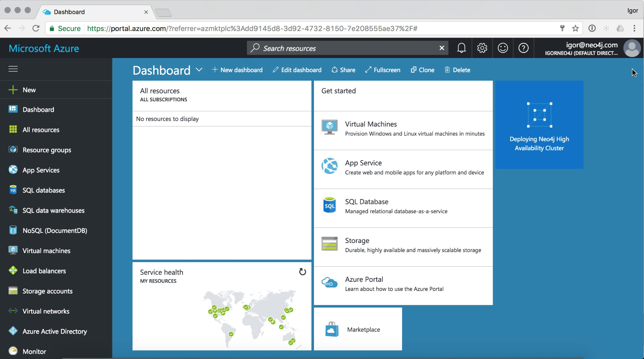Click the Virtual networks icon

click(x=13, y=311)
